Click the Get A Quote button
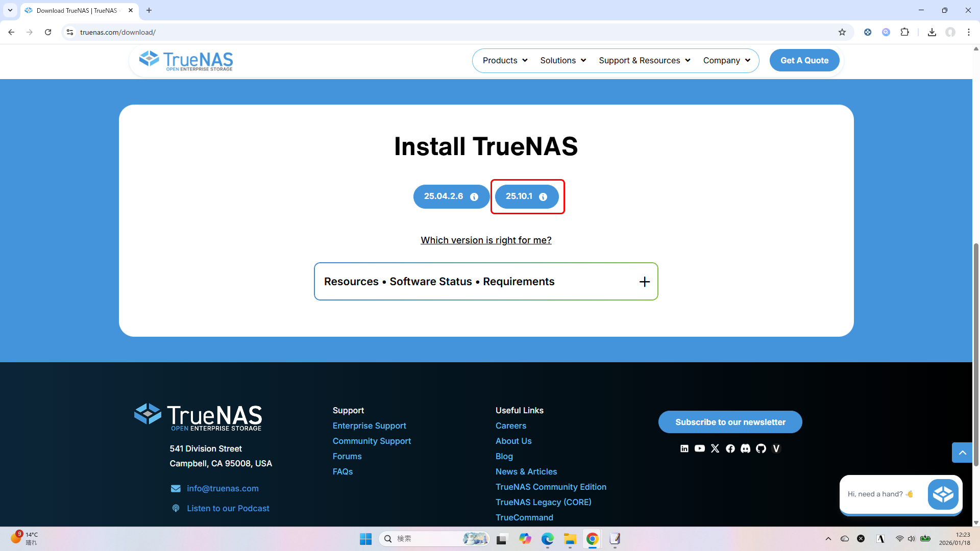The height and width of the screenshot is (551, 980). click(804, 60)
